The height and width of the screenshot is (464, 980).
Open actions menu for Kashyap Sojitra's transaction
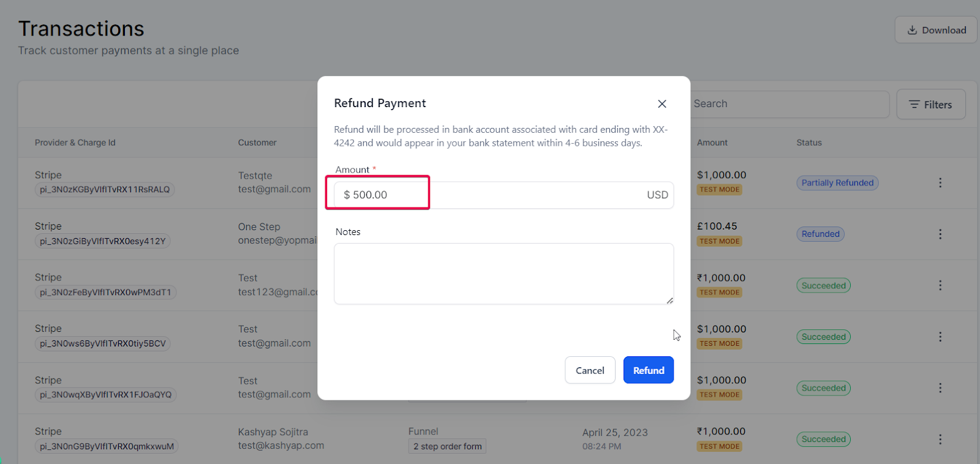point(940,440)
